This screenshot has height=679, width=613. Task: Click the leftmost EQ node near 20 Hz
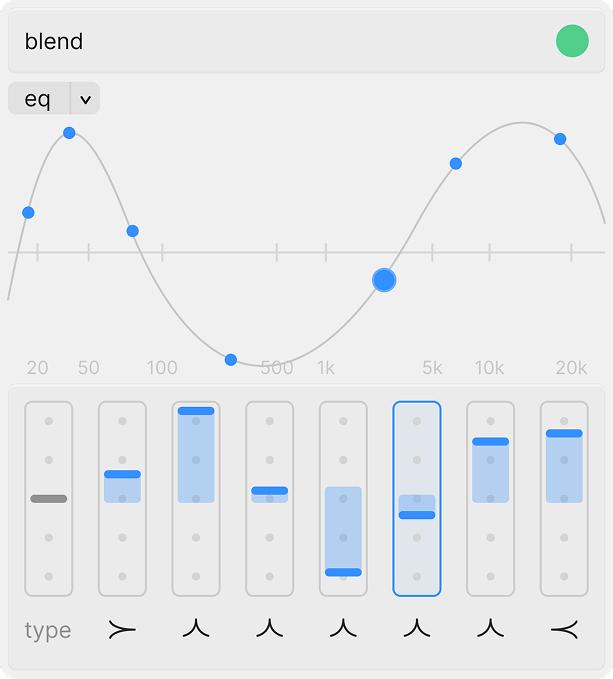coord(28,212)
